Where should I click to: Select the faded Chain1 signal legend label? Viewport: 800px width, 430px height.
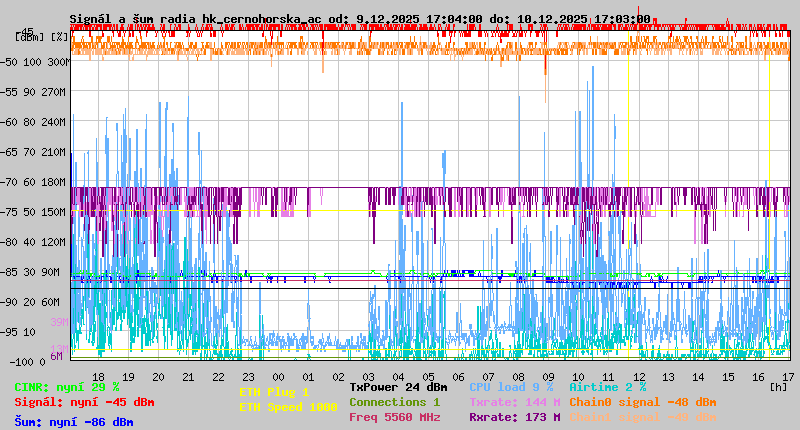(x=642, y=417)
